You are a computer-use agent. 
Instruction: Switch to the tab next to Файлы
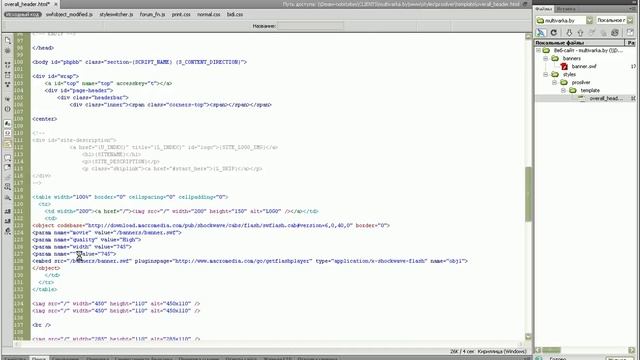pos(566,9)
